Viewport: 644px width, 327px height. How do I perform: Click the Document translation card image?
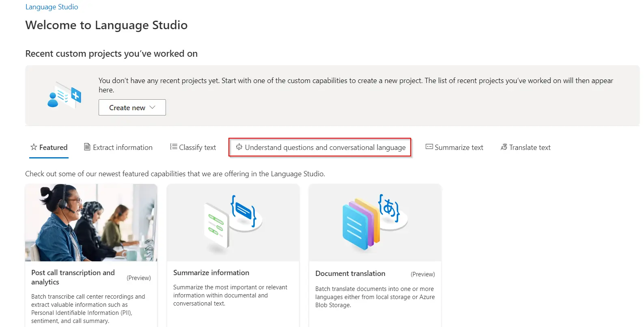coord(375,222)
